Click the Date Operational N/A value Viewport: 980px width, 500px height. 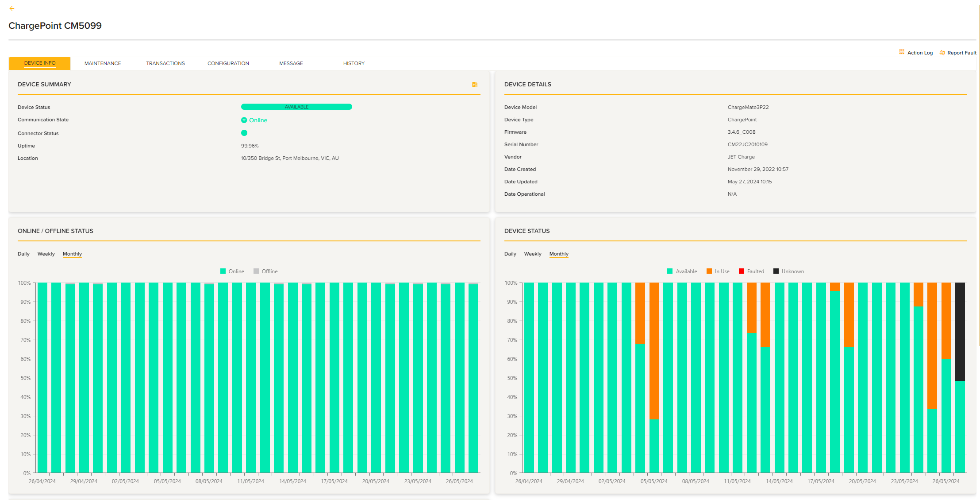pyautogui.click(x=732, y=194)
